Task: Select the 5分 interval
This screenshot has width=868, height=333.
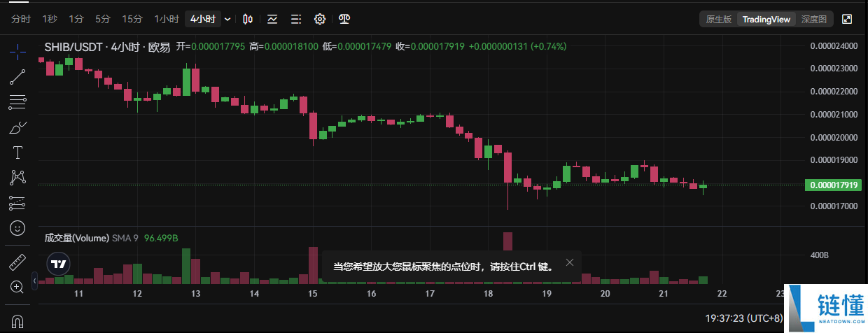Action: coord(103,19)
